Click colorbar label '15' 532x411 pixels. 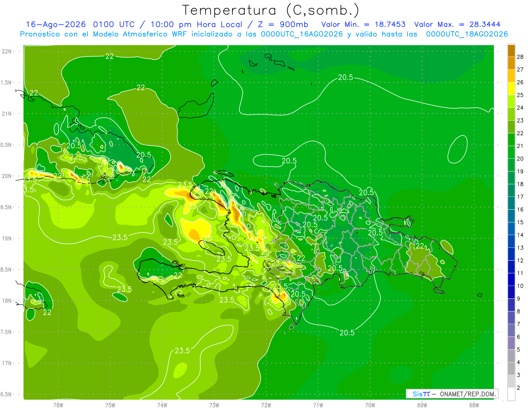pyautogui.click(x=520, y=222)
